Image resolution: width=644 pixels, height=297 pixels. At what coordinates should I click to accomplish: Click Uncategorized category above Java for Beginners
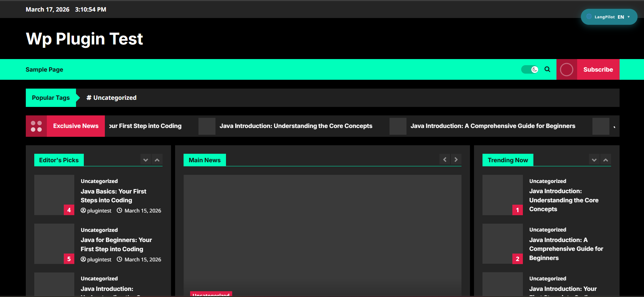99,230
